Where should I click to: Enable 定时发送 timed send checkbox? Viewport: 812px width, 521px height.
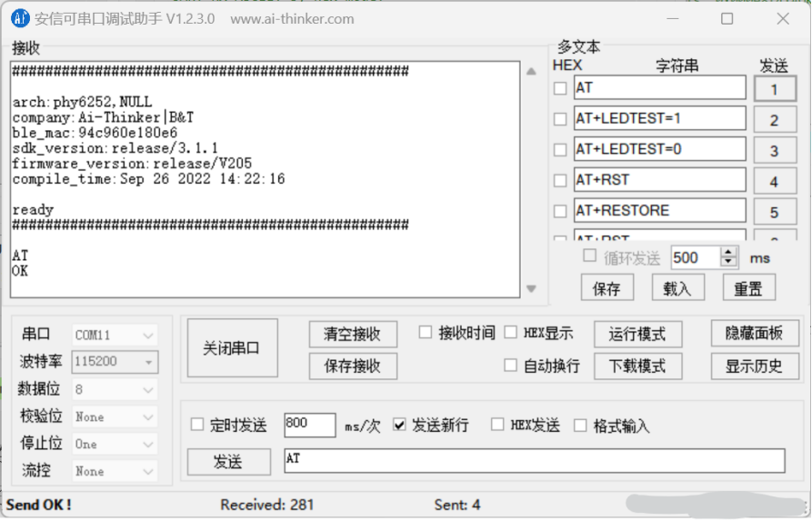tap(197, 425)
